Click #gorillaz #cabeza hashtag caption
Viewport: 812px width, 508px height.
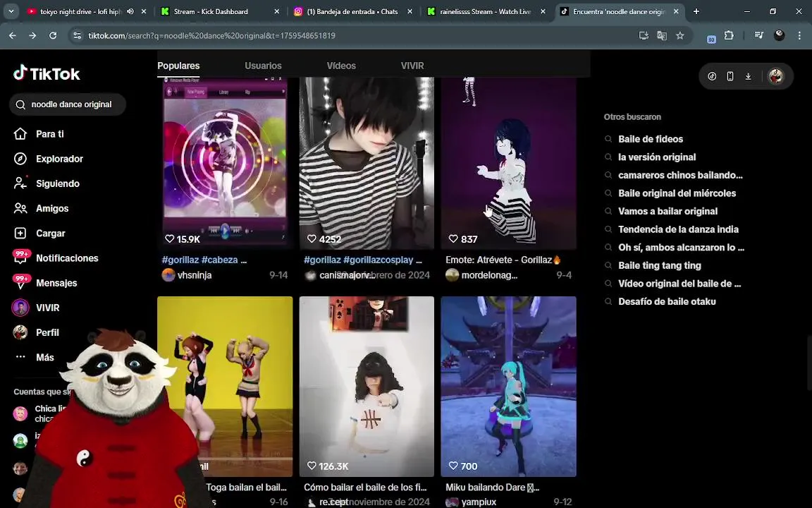coord(204,260)
